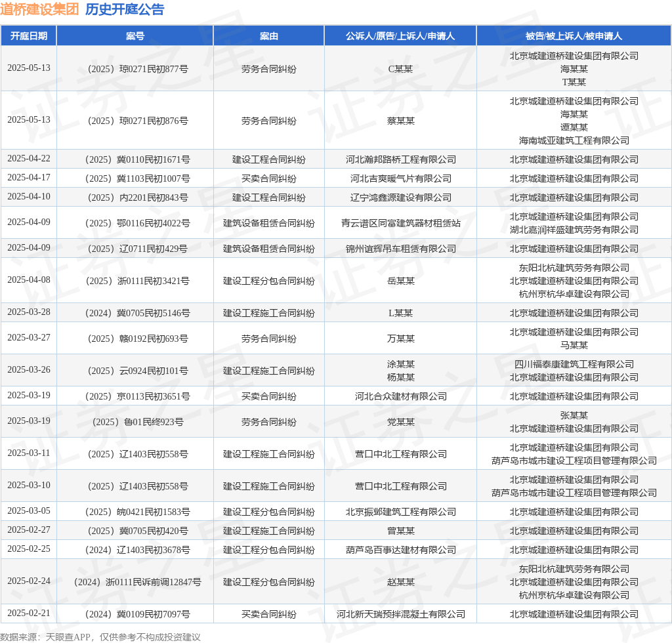Screen dimensions: 672x643
Task: Click plaintiff '蔡某某'
Action: pyautogui.click(x=400, y=121)
